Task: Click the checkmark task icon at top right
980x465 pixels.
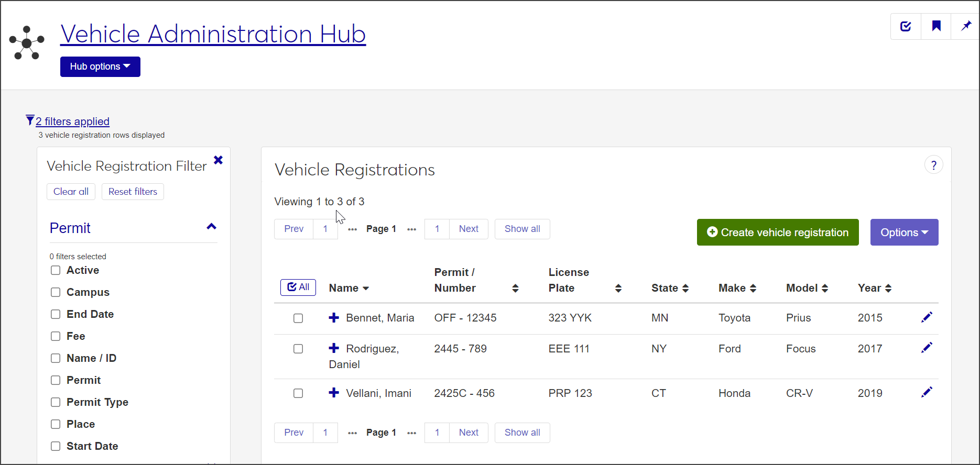Action: point(906,26)
